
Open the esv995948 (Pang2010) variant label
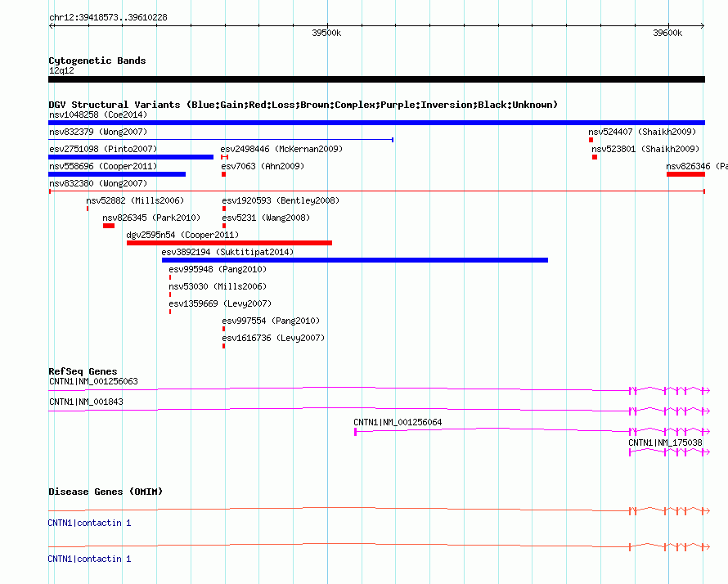pos(218,269)
